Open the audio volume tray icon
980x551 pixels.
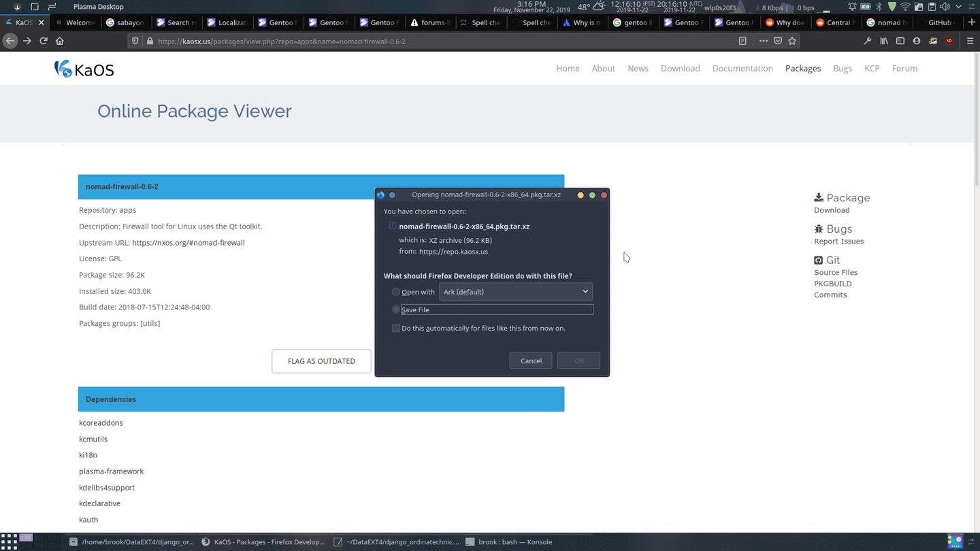point(944,7)
